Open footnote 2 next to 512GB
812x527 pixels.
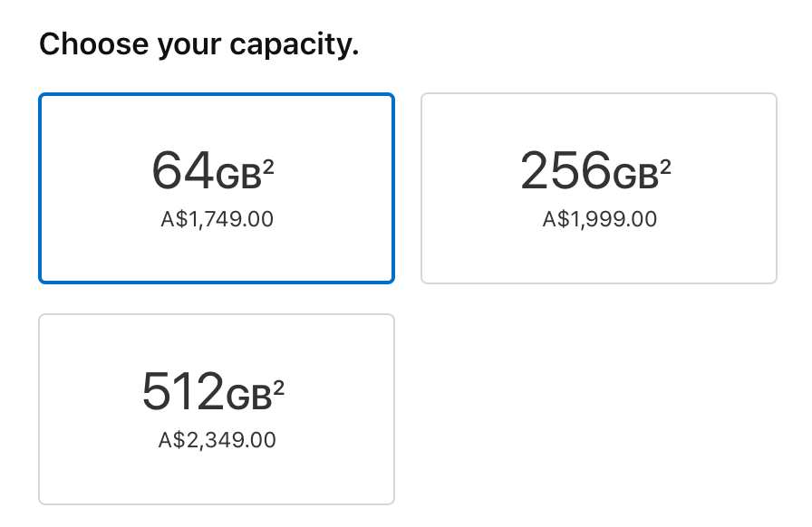(279, 388)
